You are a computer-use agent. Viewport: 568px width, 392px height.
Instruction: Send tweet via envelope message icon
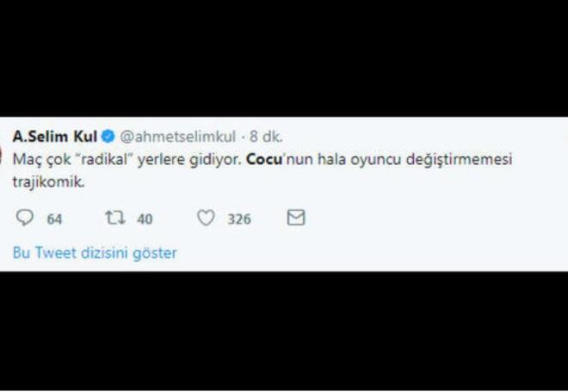tap(295, 218)
